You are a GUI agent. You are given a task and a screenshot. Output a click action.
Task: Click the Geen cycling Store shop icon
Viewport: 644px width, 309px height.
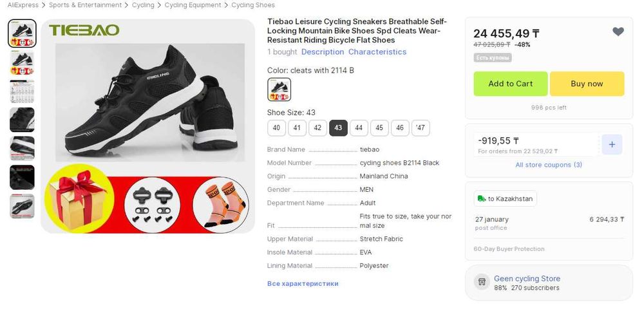pos(481,282)
